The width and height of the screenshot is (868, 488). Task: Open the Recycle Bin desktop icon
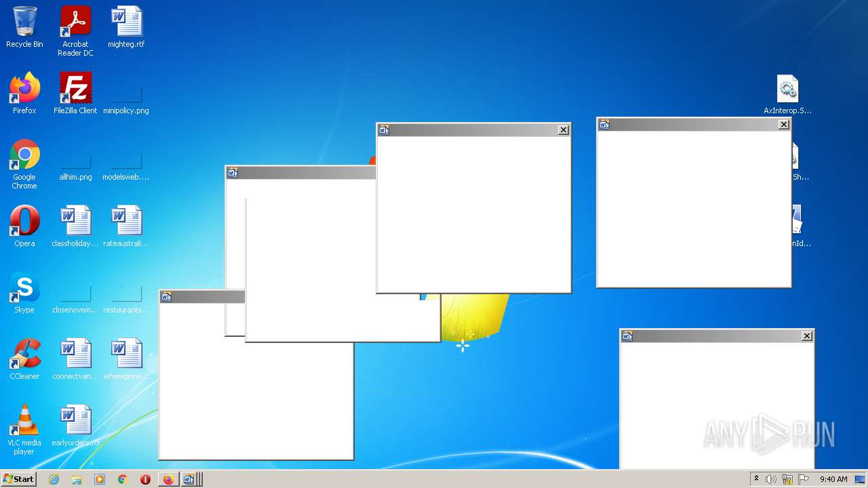click(x=24, y=27)
